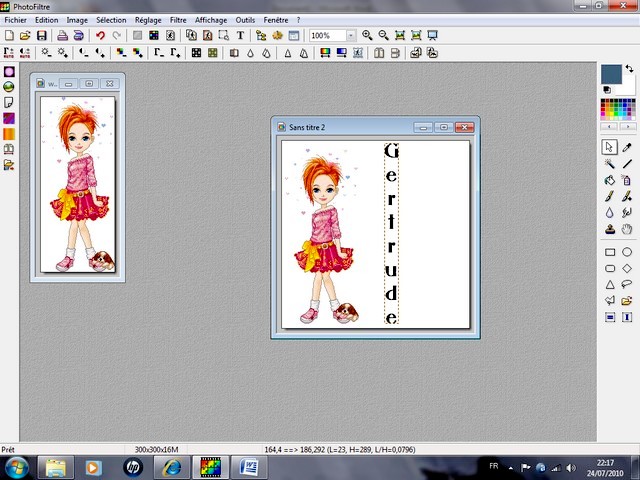
Task: Select the Pipette eyedropper tool
Action: [627, 147]
